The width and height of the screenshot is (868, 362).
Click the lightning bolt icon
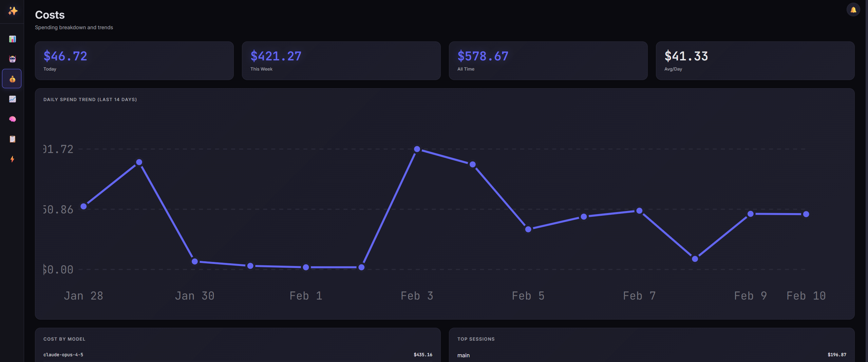point(13,159)
